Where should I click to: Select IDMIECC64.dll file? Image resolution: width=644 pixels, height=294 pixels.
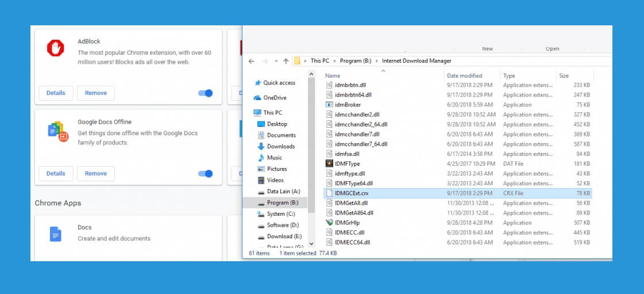pyautogui.click(x=458, y=243)
